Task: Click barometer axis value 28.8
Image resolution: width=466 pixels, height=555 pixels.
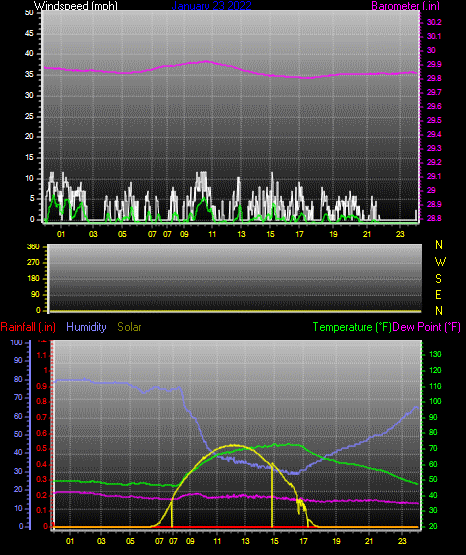Action: 434,218
